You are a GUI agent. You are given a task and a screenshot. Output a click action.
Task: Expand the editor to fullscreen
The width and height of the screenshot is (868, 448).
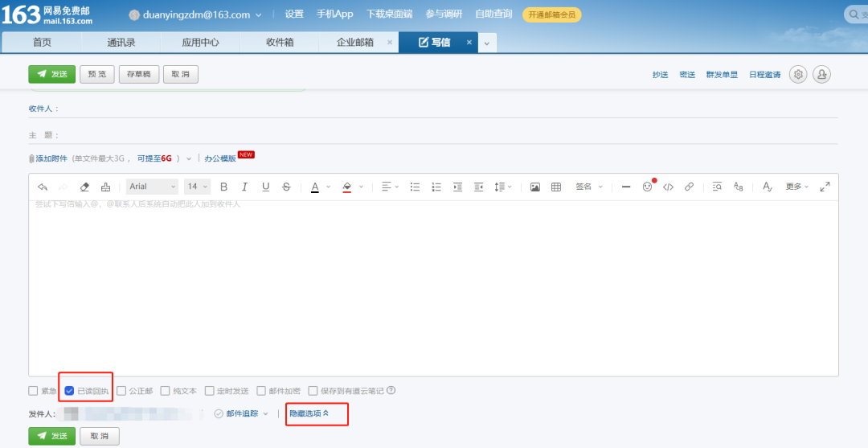(825, 187)
